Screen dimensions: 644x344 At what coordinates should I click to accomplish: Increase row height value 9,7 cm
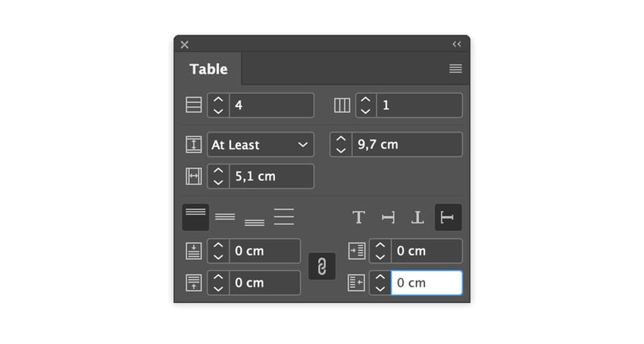point(341,139)
